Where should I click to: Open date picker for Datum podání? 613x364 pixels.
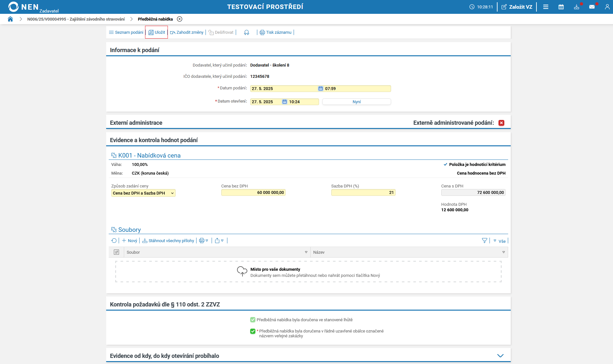(x=320, y=89)
